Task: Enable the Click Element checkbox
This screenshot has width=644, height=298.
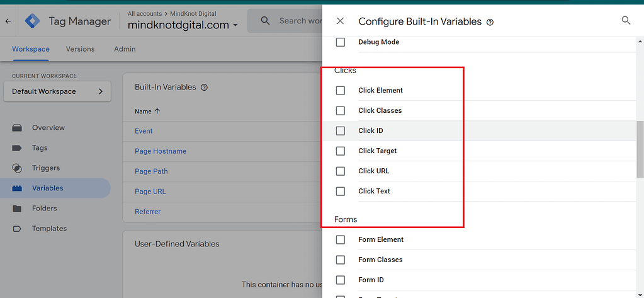Action: pos(341,91)
